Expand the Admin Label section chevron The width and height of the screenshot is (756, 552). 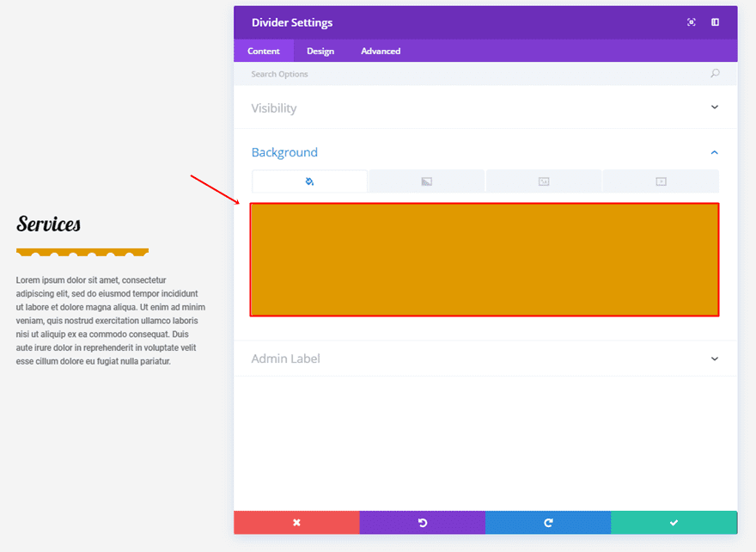[x=714, y=359]
